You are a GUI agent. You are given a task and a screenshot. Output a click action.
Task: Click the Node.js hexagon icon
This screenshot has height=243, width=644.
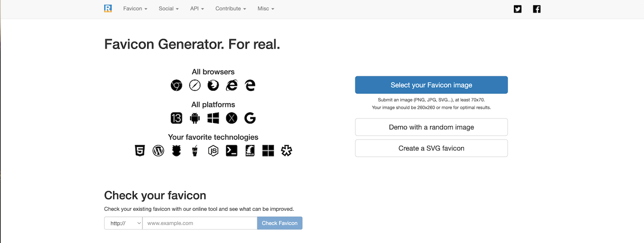tap(213, 151)
